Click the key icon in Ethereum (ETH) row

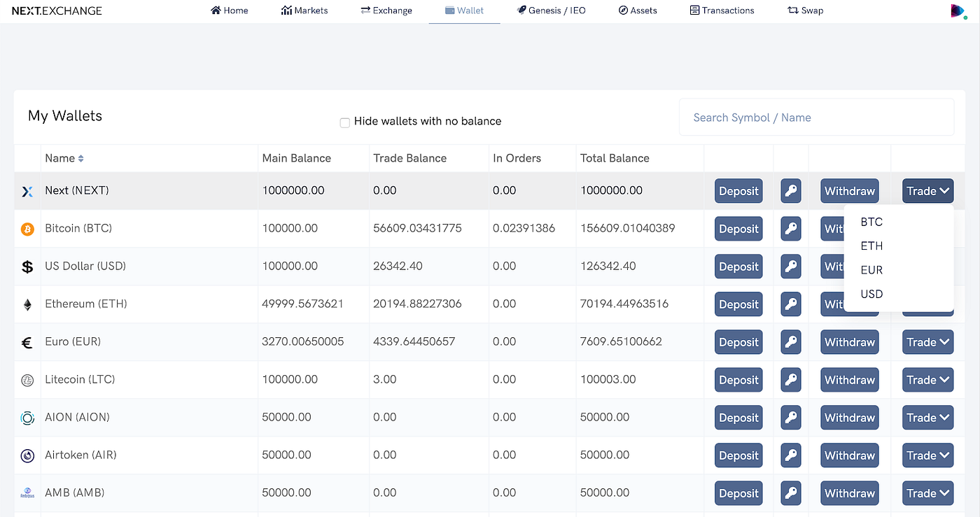(x=791, y=304)
